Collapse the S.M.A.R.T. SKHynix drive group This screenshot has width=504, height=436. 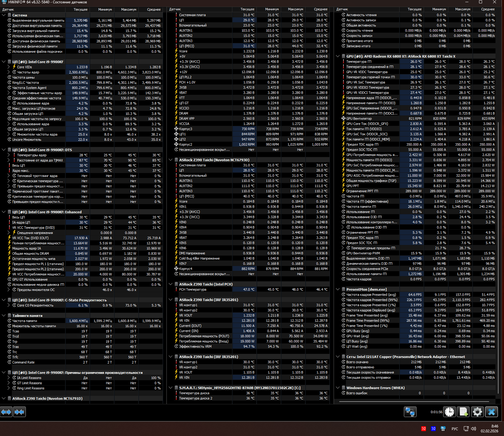coord(171,388)
